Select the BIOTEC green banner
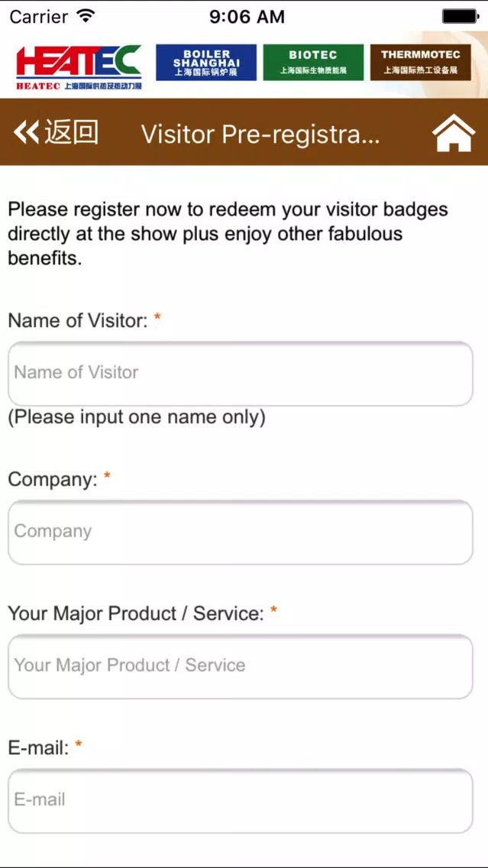The height and width of the screenshot is (868, 488). (313, 63)
